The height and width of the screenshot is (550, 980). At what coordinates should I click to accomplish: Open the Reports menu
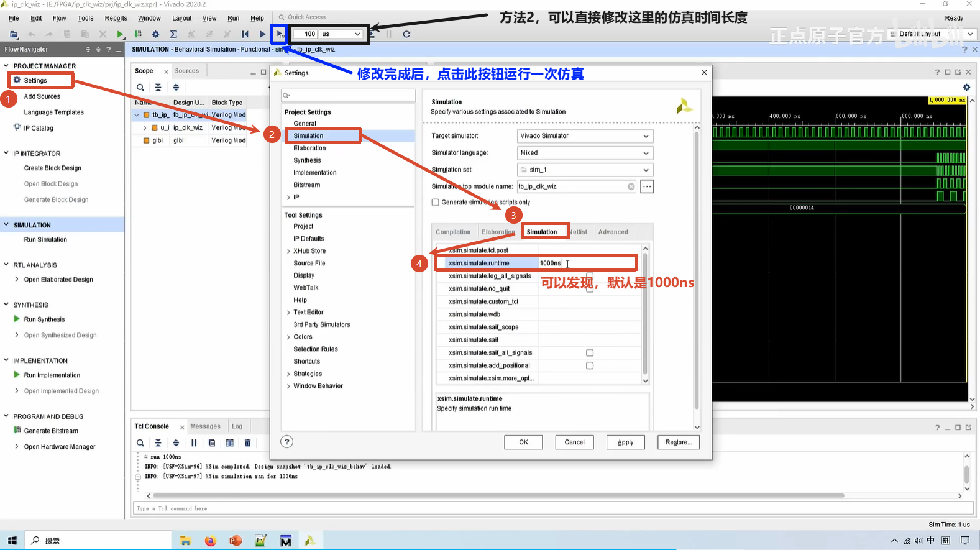pyautogui.click(x=116, y=18)
